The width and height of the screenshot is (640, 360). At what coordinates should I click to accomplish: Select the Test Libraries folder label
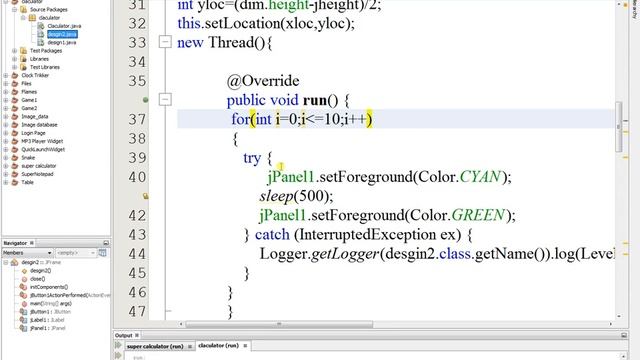44,67
